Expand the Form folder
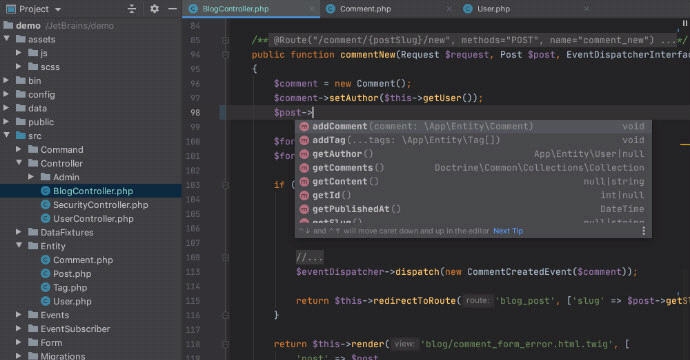Screen dimensions: 690x360 click(x=18, y=342)
